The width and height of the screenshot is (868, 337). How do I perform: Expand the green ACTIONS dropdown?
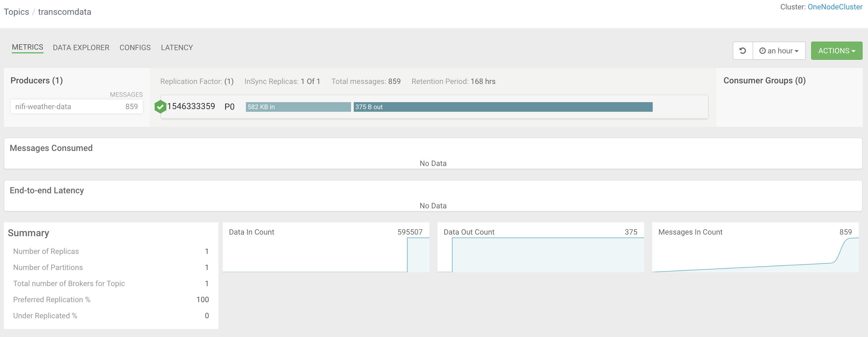(836, 51)
